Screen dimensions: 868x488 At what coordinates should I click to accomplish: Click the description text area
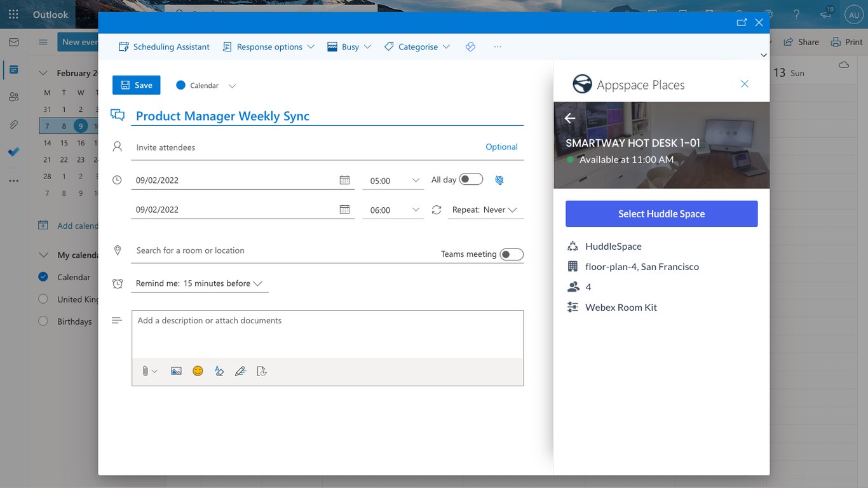(x=327, y=334)
